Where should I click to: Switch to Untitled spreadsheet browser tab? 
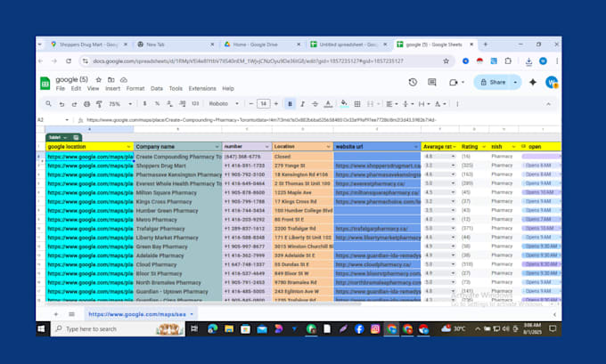[349, 44]
